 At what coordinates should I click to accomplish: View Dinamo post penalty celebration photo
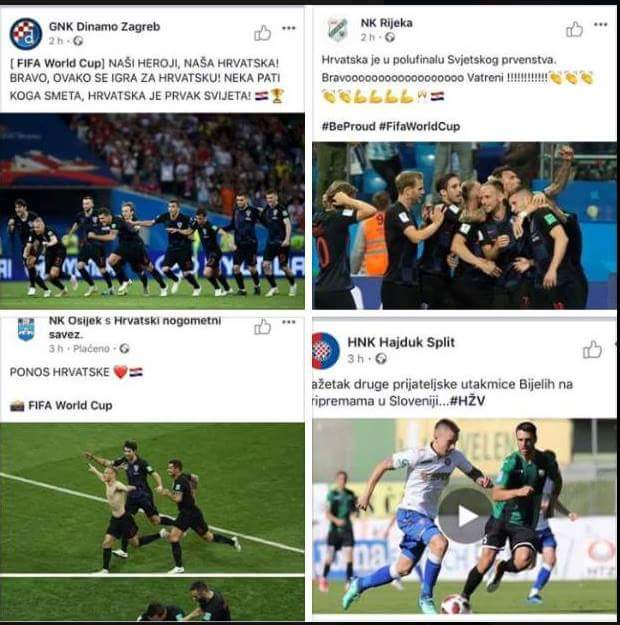click(152, 211)
